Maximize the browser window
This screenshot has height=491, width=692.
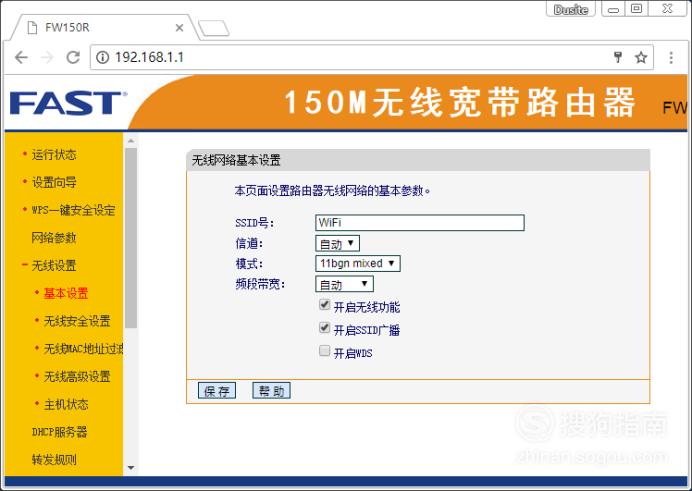[x=636, y=9]
